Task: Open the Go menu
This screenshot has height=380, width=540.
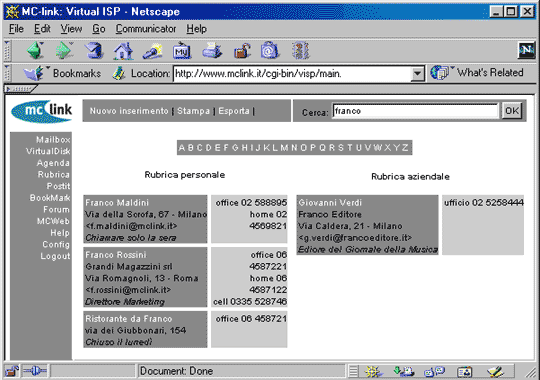Action: click(x=99, y=29)
